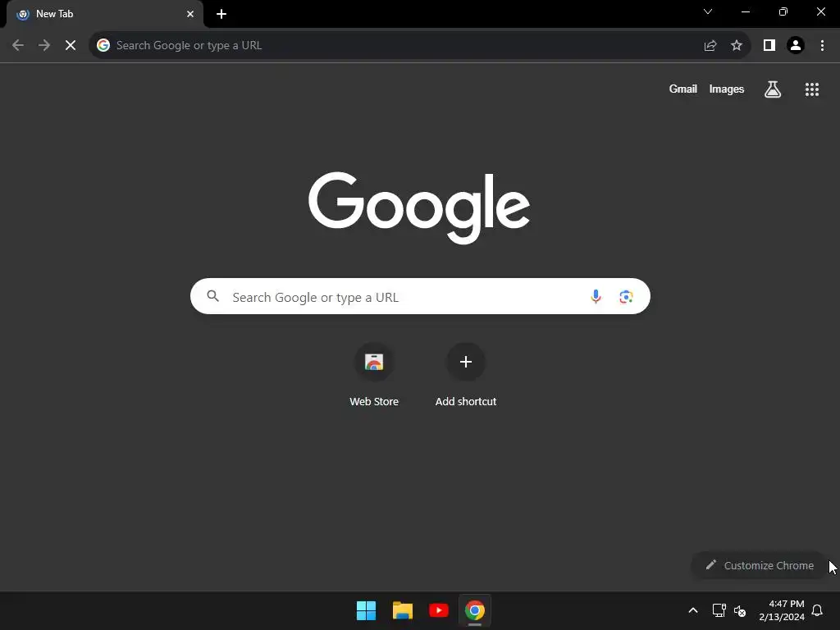840x630 pixels.
Task: Open the Windows Start menu
Action: pyautogui.click(x=367, y=610)
